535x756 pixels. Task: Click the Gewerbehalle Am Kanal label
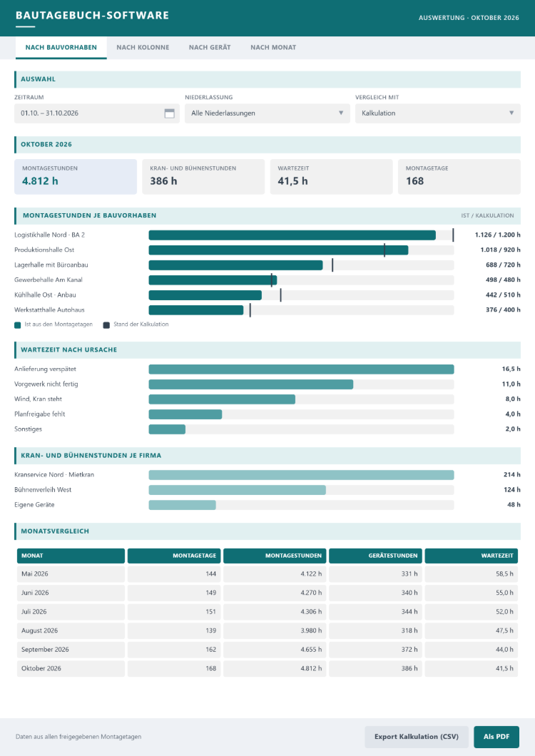coord(49,280)
